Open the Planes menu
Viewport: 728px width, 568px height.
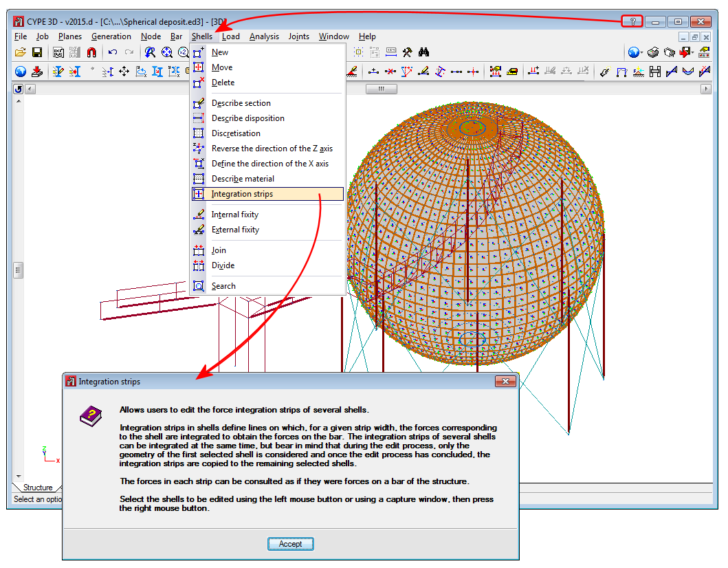pos(69,36)
